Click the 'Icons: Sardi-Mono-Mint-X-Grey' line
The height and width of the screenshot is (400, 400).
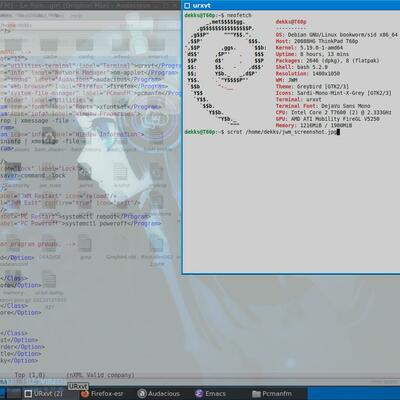tap(333, 93)
